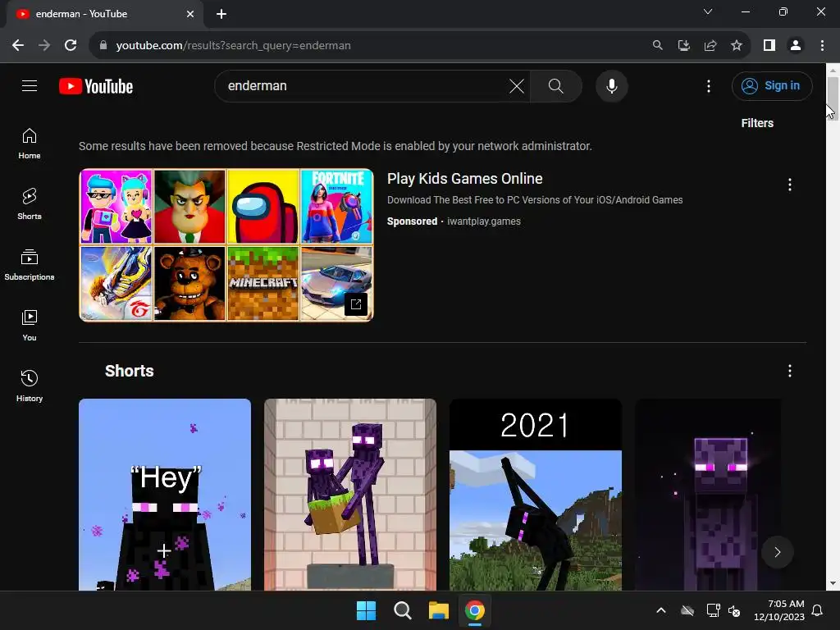The width and height of the screenshot is (840, 630).
Task: Open the Windows Start menu
Action: point(366,610)
